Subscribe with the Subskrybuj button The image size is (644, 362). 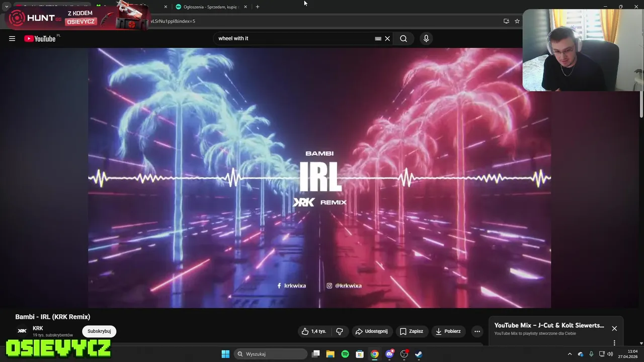pyautogui.click(x=99, y=331)
